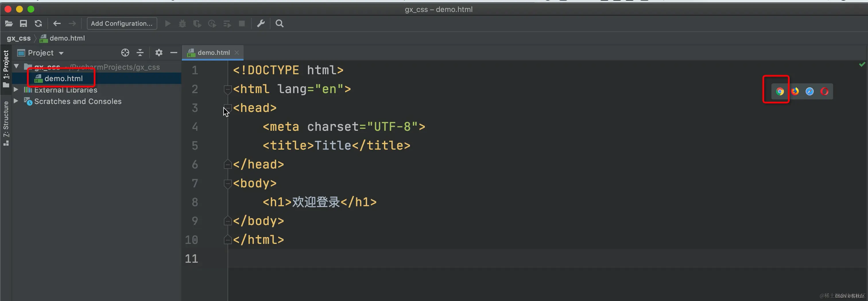The image size is (868, 301).
Task: Open settings via wrench icon
Action: click(261, 24)
